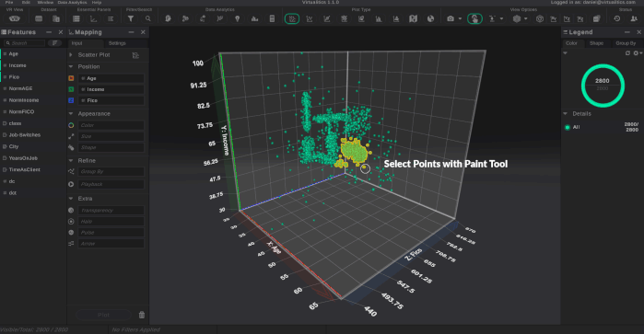Click the sort icon beside Features search
The image size is (644, 334).
tap(54, 43)
